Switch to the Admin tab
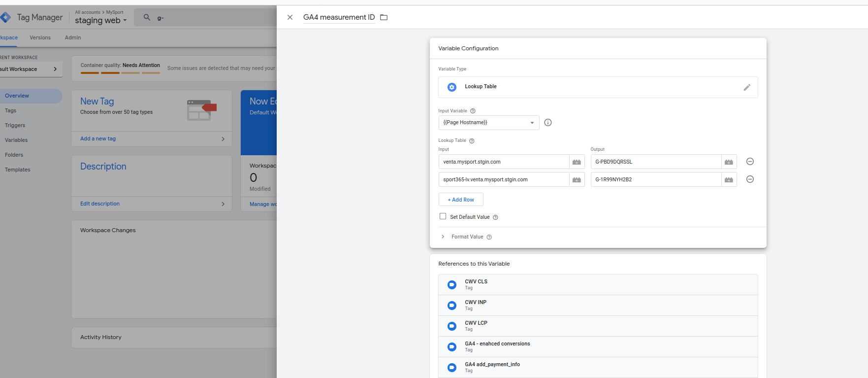Viewport: 868px width, 378px height. (x=73, y=37)
